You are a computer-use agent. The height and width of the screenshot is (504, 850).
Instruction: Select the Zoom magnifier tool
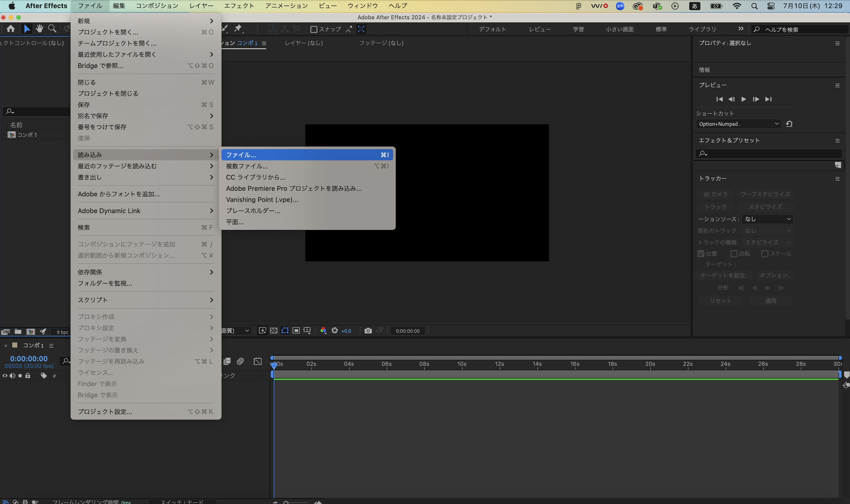(x=52, y=29)
